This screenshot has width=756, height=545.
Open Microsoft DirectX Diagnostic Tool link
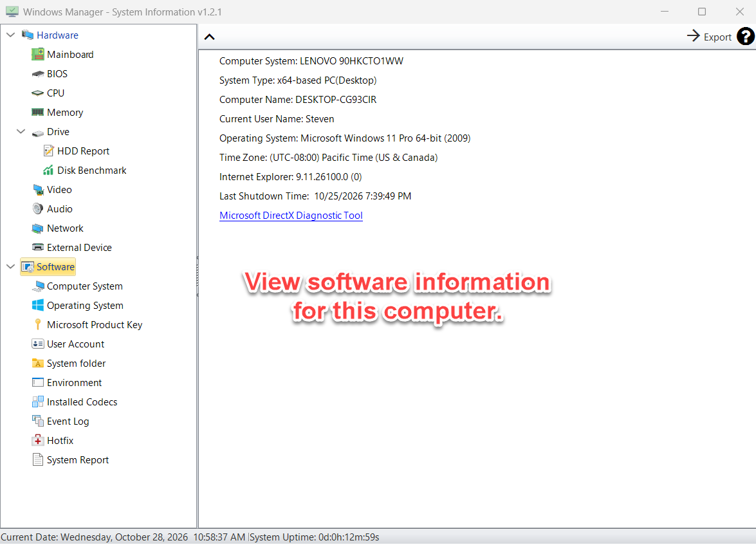tap(291, 216)
